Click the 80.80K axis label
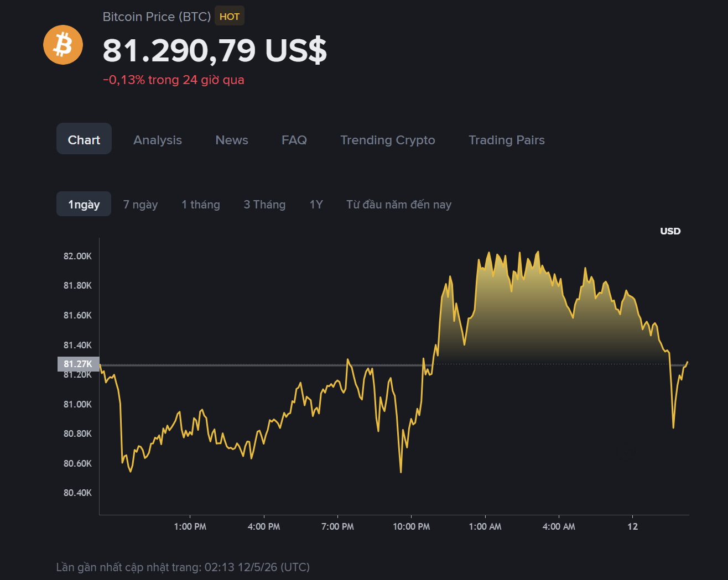This screenshot has width=728, height=580. tap(77, 433)
